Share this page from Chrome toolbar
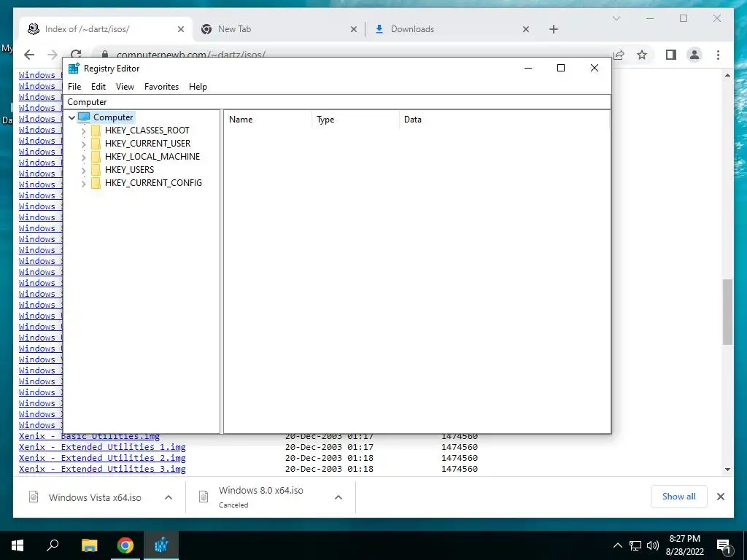Image resolution: width=747 pixels, height=560 pixels. [x=619, y=55]
